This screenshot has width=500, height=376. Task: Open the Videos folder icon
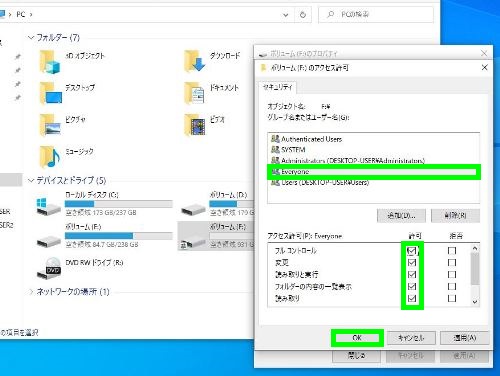195,125
